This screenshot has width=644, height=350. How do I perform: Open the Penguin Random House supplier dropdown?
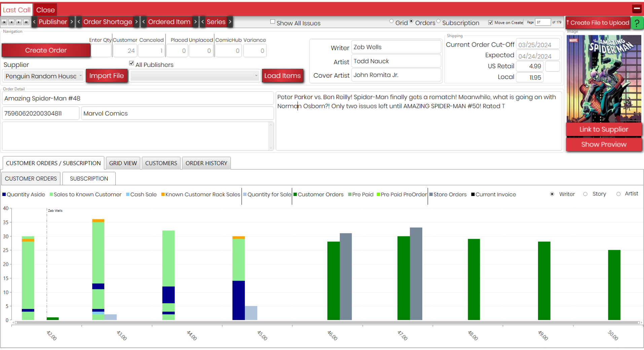point(43,76)
